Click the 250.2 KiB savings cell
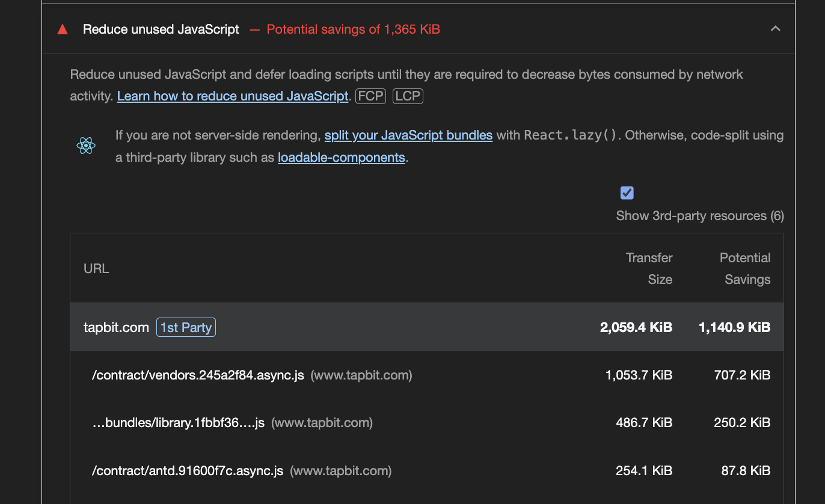 (742, 423)
